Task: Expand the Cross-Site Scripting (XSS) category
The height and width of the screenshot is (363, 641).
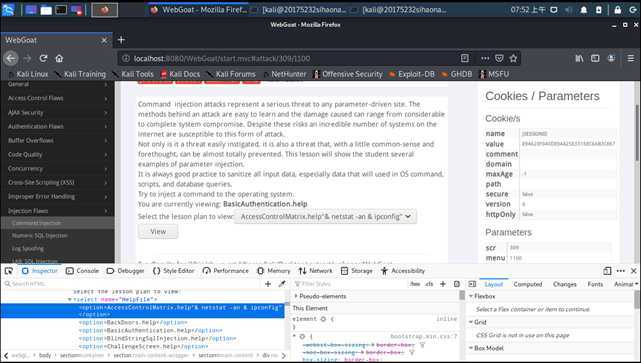Action: coord(57,182)
